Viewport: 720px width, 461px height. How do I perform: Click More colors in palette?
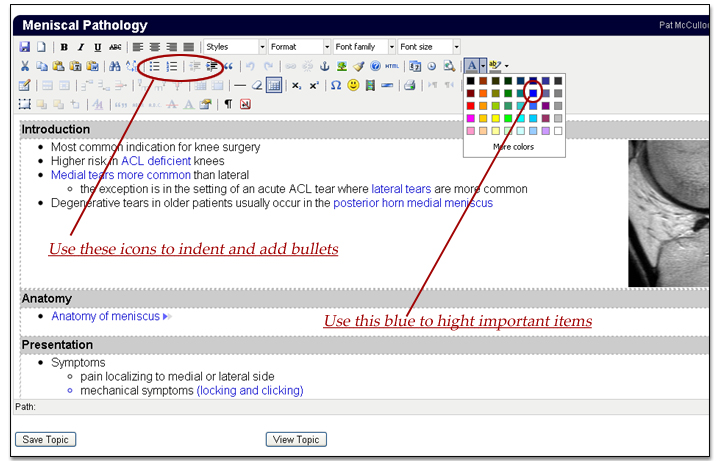point(513,147)
